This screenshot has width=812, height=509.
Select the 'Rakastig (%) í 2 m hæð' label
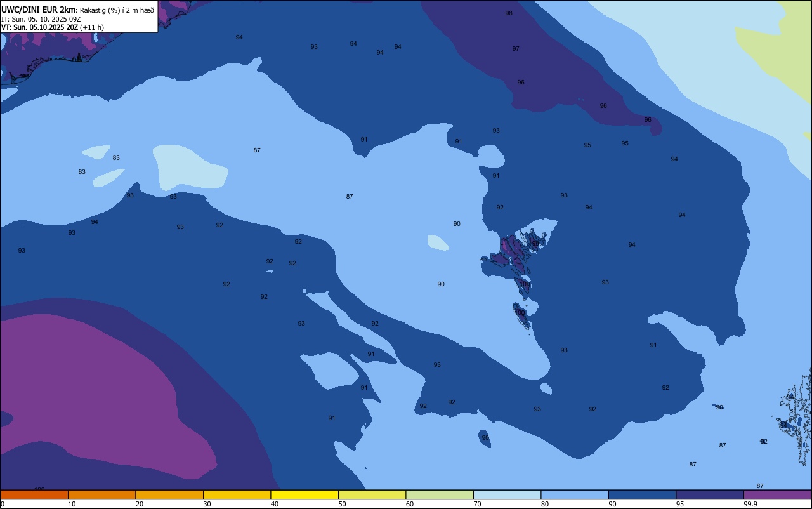pos(117,10)
